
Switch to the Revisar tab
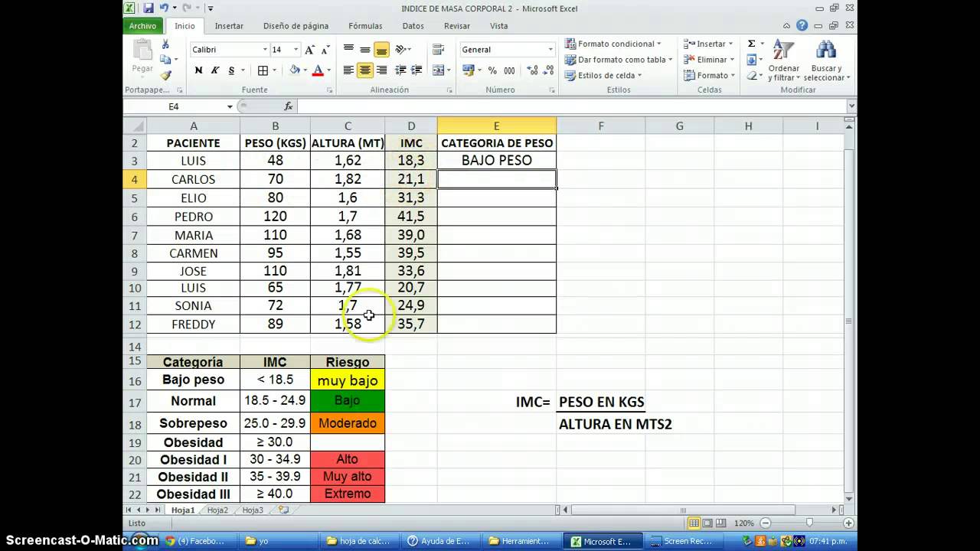[x=457, y=26]
